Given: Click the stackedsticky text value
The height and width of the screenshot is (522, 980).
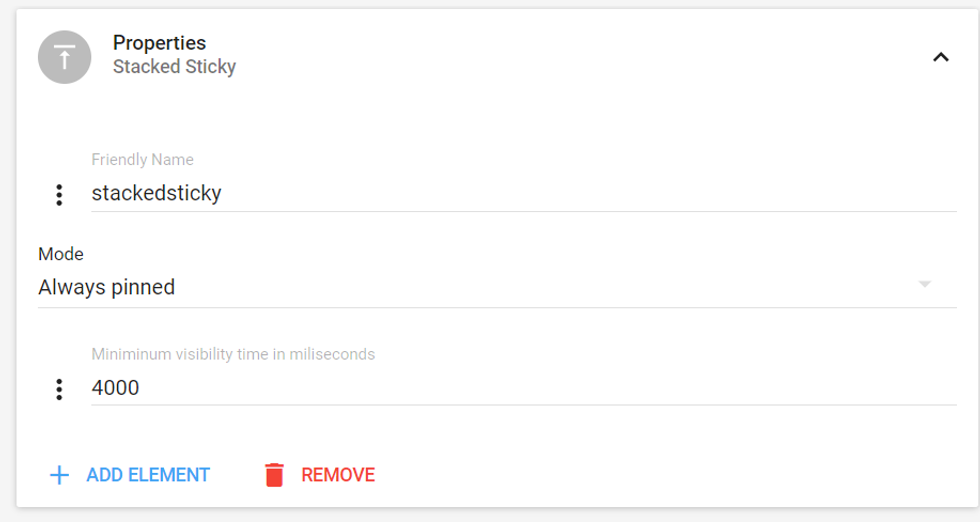Looking at the screenshot, I should tap(156, 193).
